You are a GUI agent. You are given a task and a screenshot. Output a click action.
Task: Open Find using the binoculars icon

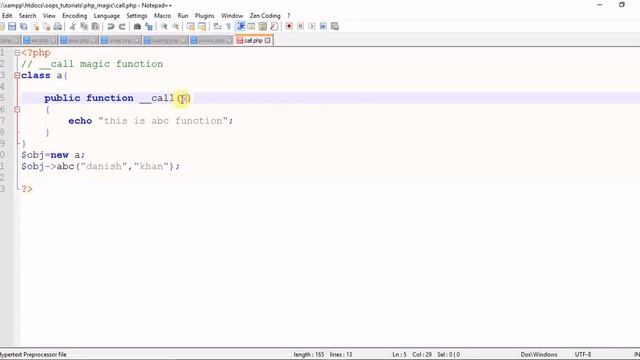click(x=137, y=27)
